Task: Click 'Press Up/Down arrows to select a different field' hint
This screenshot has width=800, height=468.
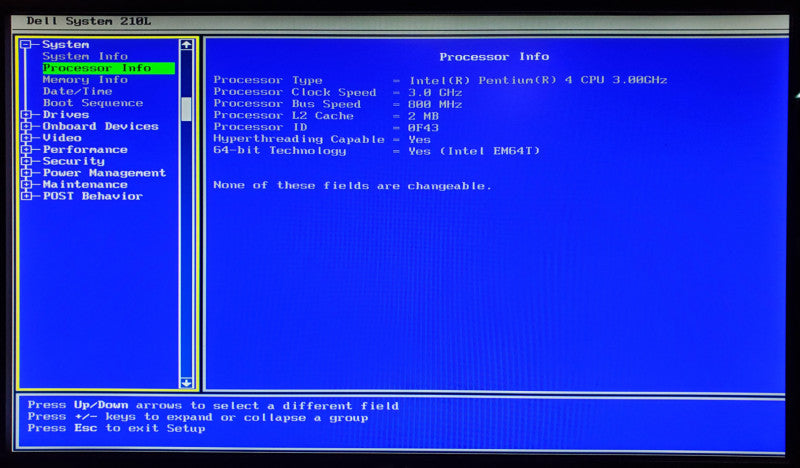Action: (x=213, y=406)
